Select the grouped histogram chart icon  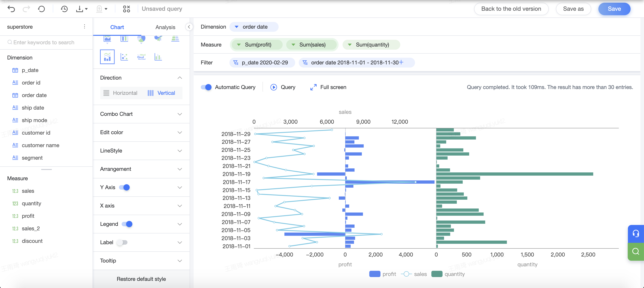coord(158,57)
